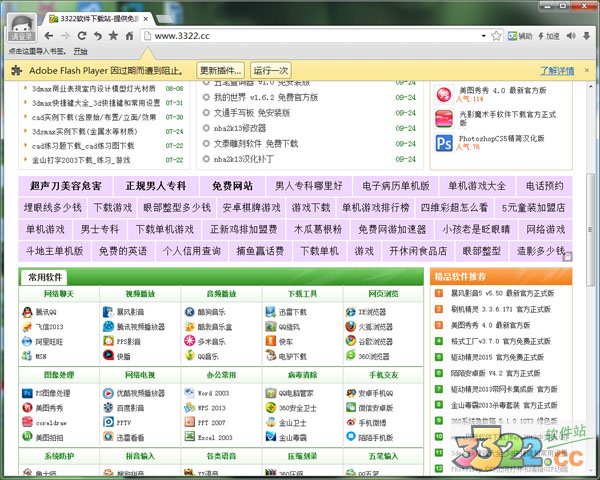Click the forward arrow button
The height and width of the screenshot is (480, 600).
point(65,36)
